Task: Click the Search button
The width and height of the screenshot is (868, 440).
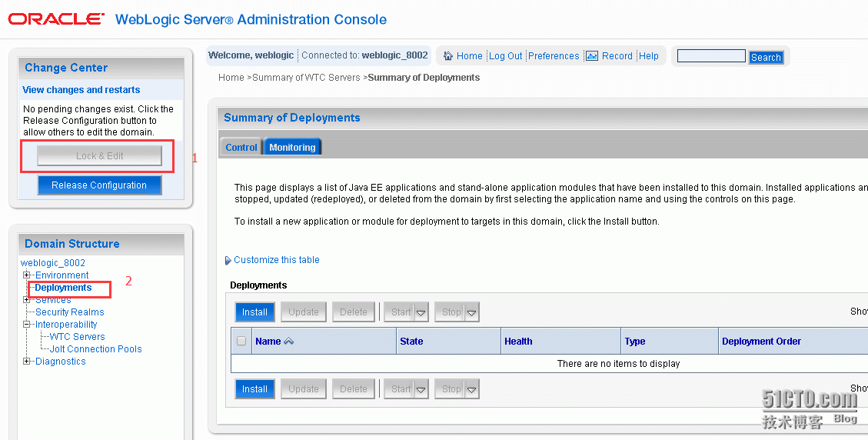Action: 767,57
